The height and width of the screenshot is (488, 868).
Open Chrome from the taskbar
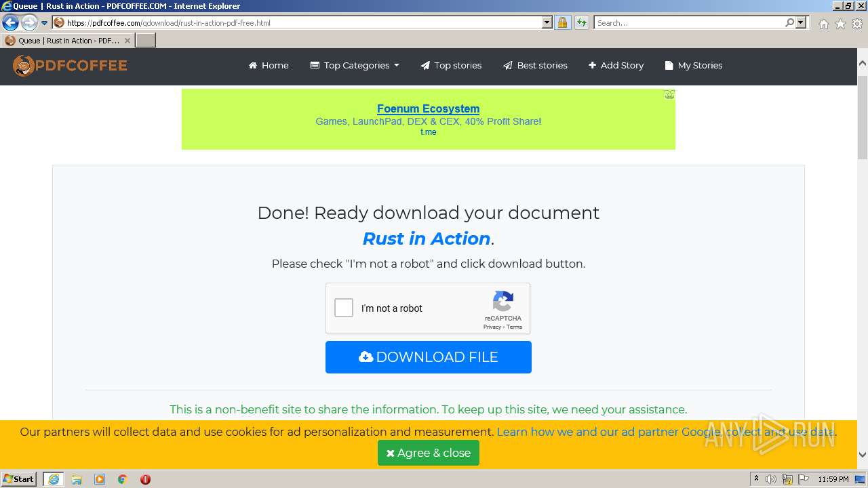[123, 479]
